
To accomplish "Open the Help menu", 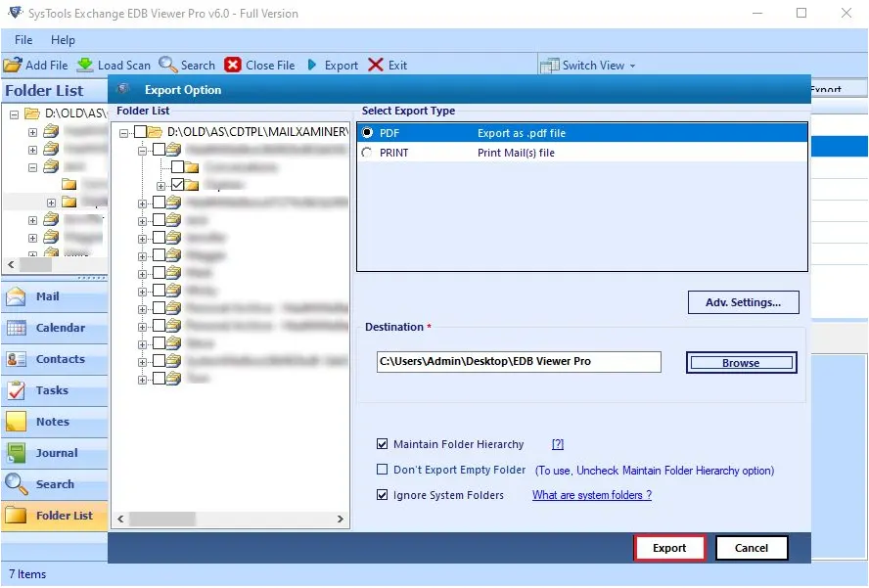I will [x=63, y=40].
